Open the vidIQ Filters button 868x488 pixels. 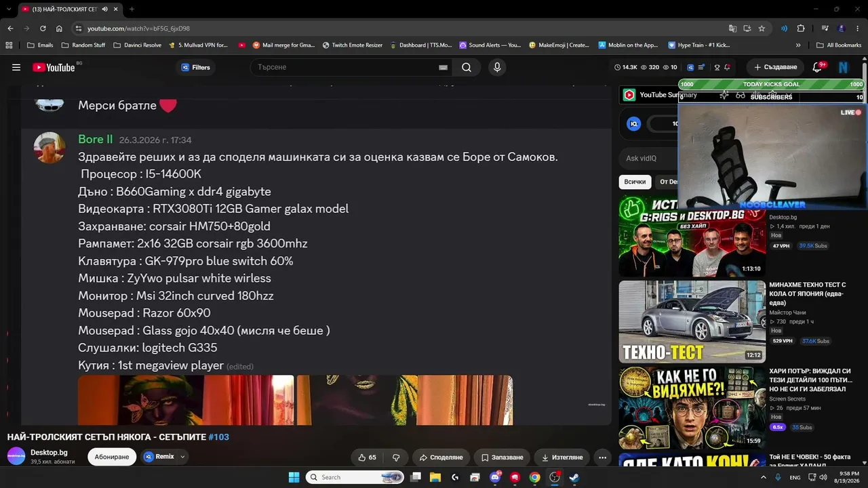(x=196, y=67)
